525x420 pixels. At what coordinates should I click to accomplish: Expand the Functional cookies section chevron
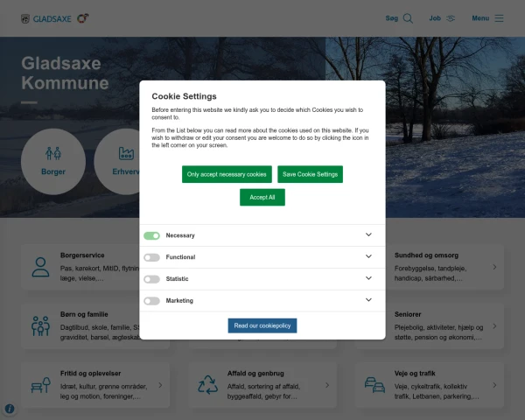pos(368,256)
